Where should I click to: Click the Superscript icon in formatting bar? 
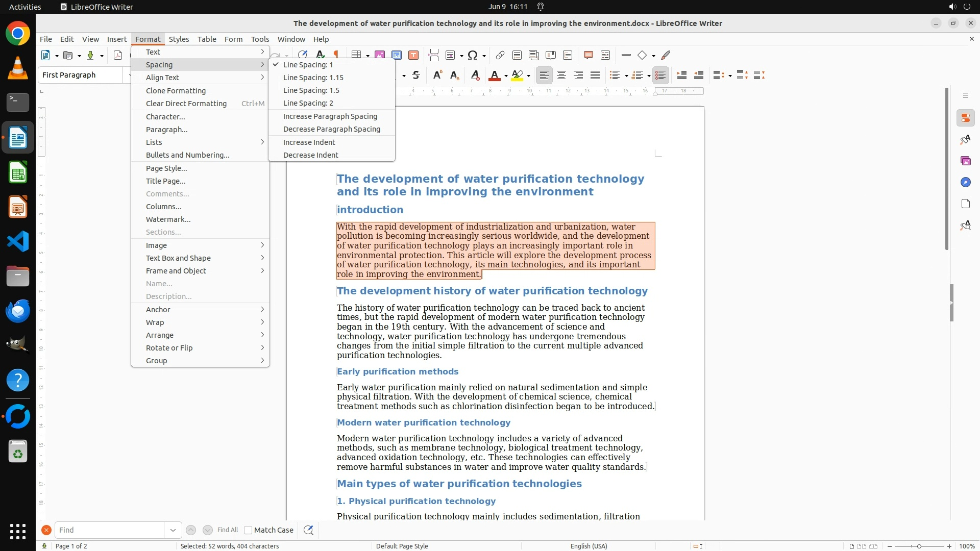437,76
